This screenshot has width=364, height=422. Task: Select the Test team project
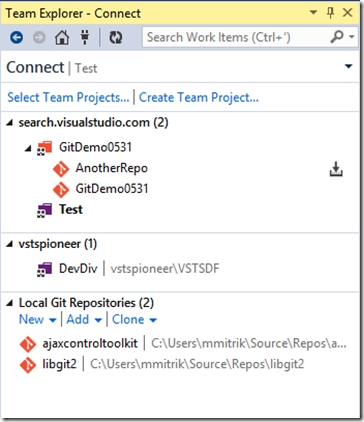(71, 209)
